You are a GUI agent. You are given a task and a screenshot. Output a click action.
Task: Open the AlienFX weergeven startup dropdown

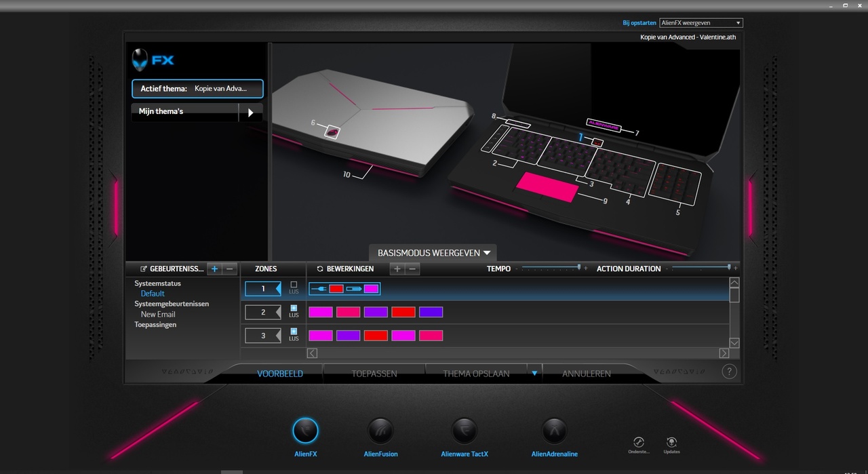tap(701, 22)
